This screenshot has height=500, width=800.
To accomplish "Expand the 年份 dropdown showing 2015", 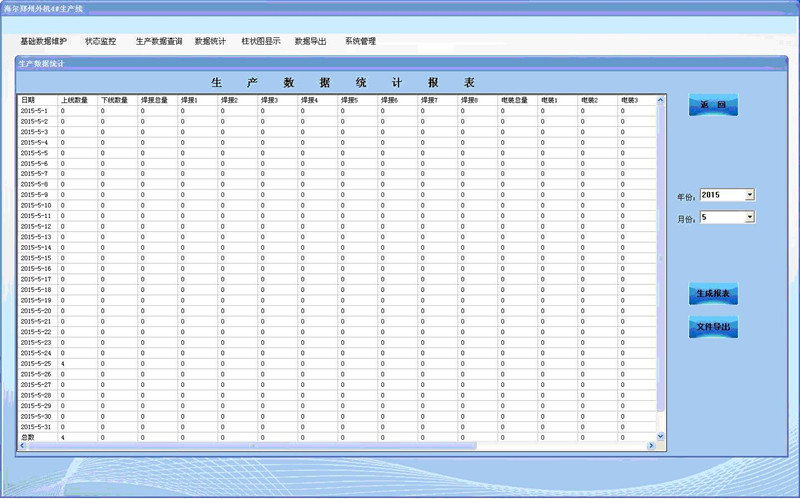I will tap(750, 195).
